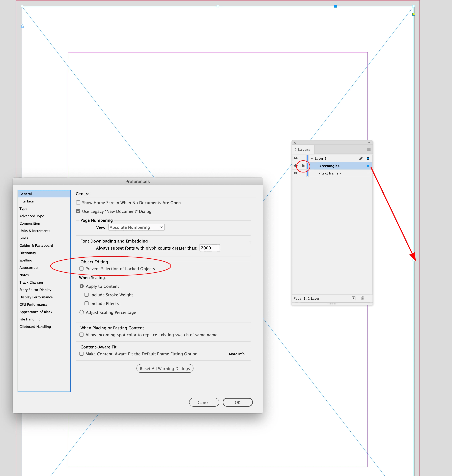Hide Layer 1 visibility eye
Image resolution: width=452 pixels, height=476 pixels.
[x=296, y=158]
